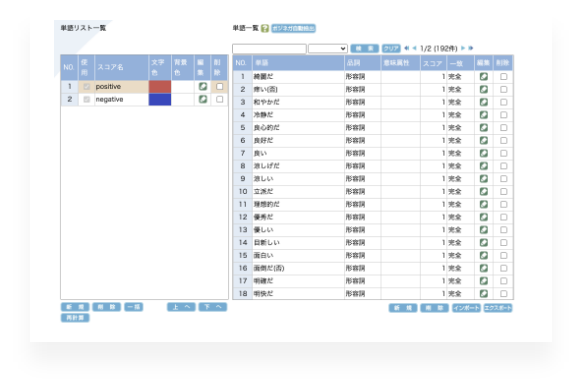Select the red text color swatch

(160, 86)
